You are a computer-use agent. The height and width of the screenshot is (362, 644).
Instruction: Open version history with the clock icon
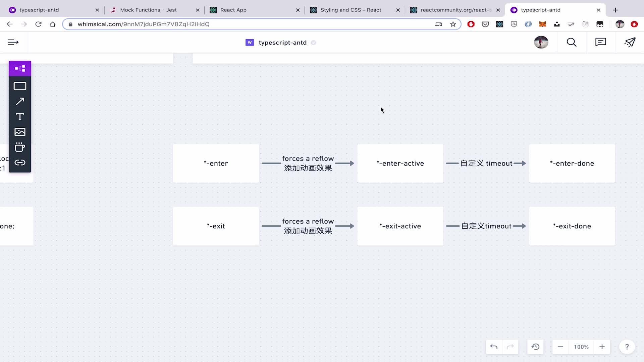(535, 347)
